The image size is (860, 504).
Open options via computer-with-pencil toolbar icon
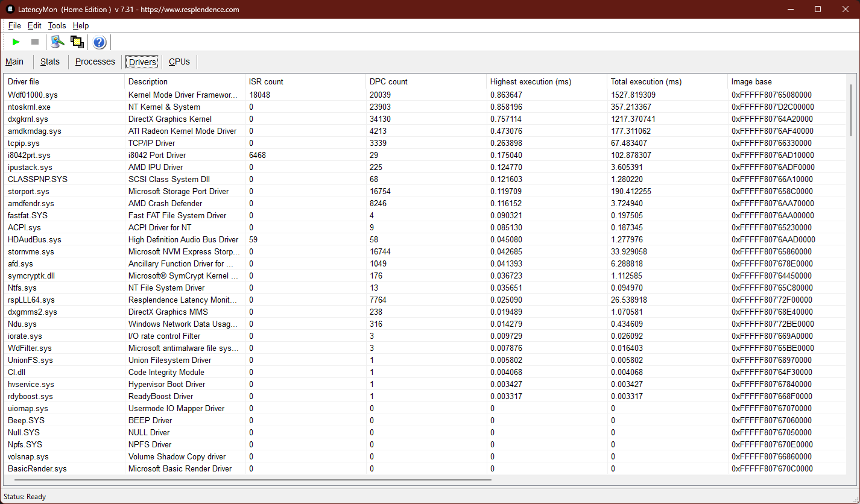57,42
